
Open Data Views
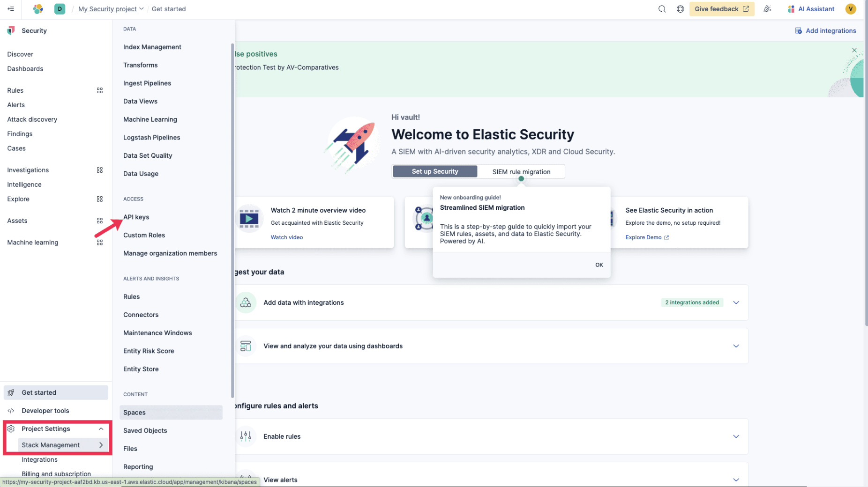click(140, 101)
